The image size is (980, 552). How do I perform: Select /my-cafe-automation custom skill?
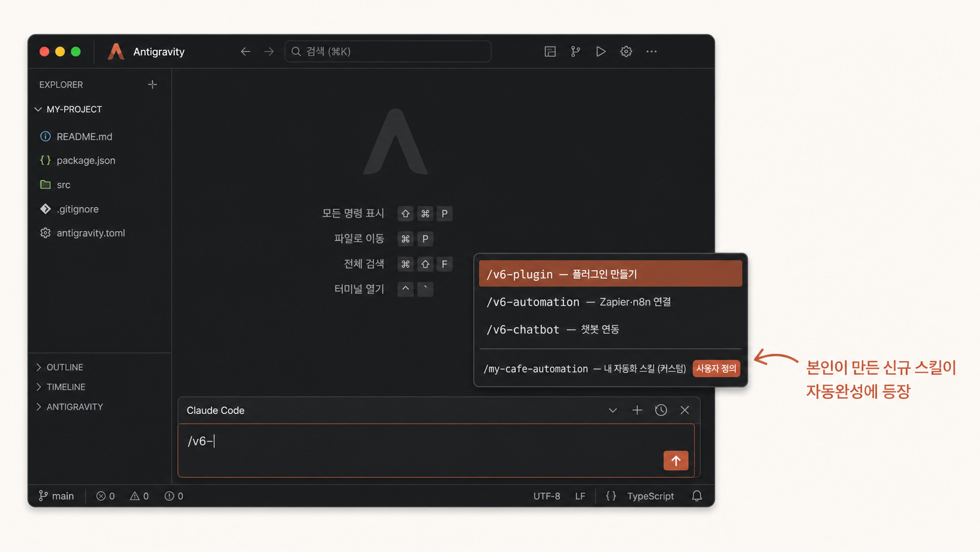pyautogui.click(x=610, y=368)
